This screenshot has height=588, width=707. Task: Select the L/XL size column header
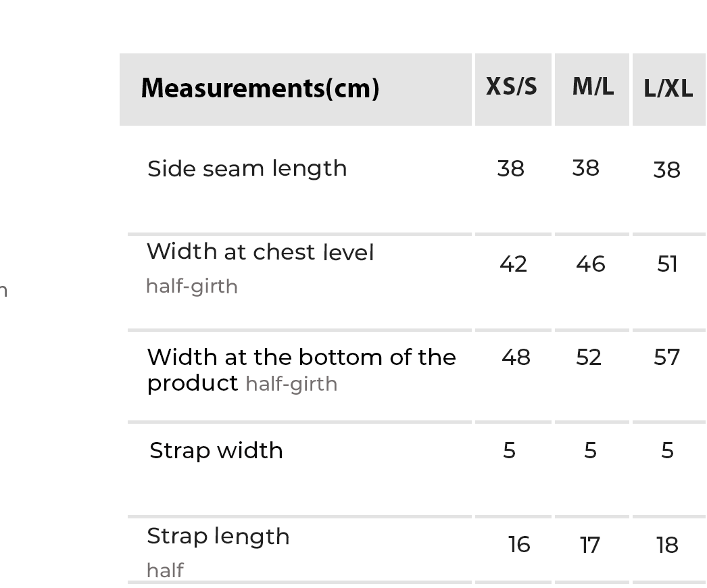[668, 89]
